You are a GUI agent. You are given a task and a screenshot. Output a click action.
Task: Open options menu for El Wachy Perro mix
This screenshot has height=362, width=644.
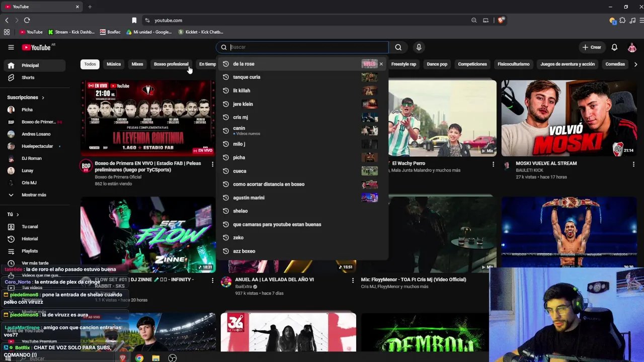pos(493,164)
